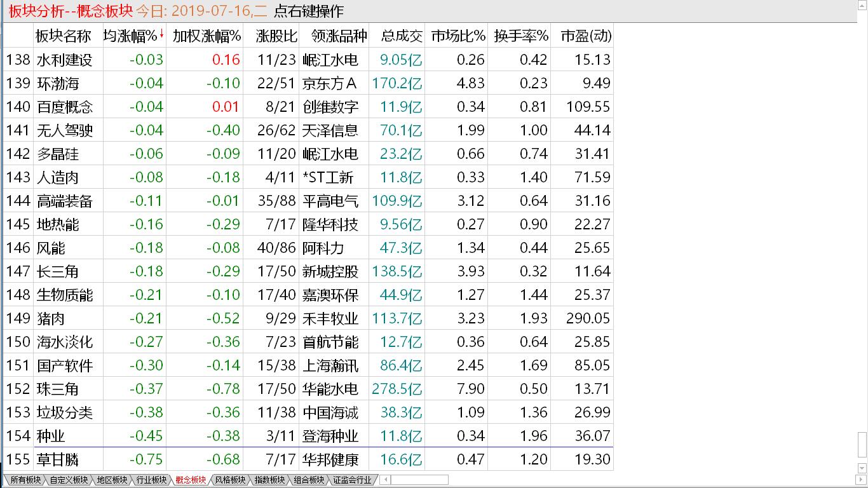Viewport: 868px width, 488px height.
Task: Click leading stock 京东方A
Action: click(330, 83)
